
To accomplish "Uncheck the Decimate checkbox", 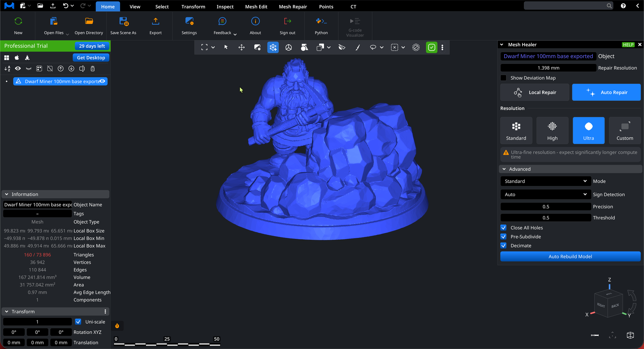I will point(504,246).
